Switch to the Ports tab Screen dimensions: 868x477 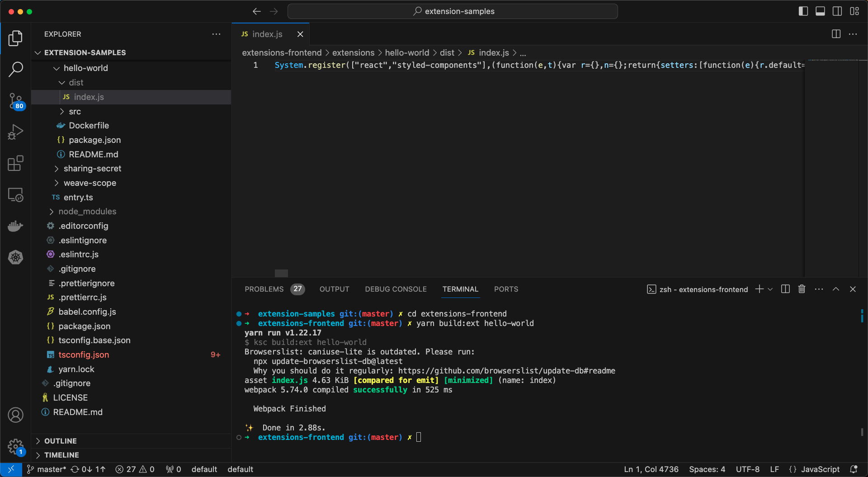(506, 289)
